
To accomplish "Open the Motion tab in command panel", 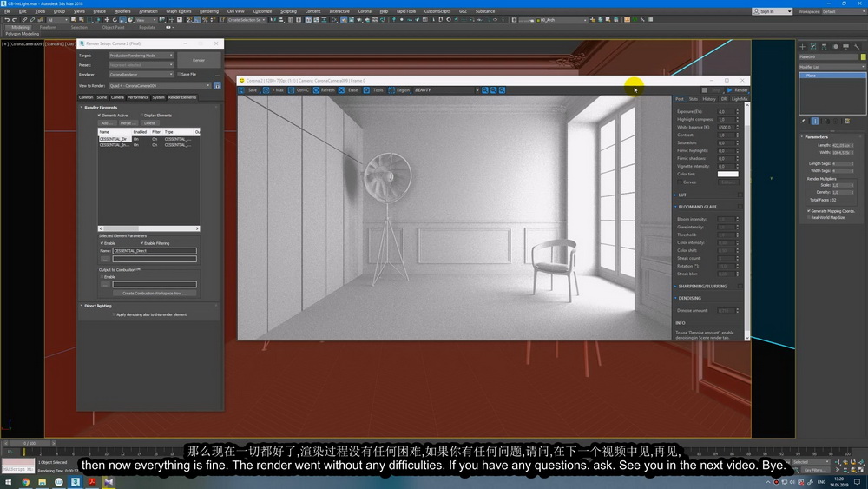I will tap(835, 47).
